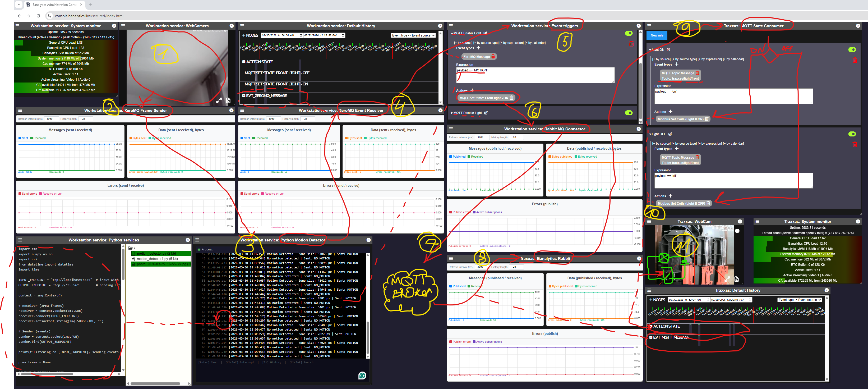
Task: Edit the Light ON rule name
Action: pos(668,49)
